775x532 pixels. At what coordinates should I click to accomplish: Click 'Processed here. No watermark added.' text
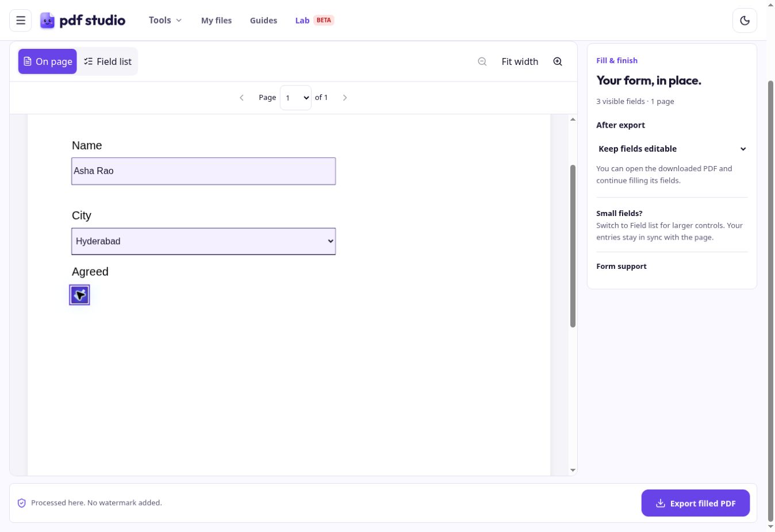click(97, 503)
